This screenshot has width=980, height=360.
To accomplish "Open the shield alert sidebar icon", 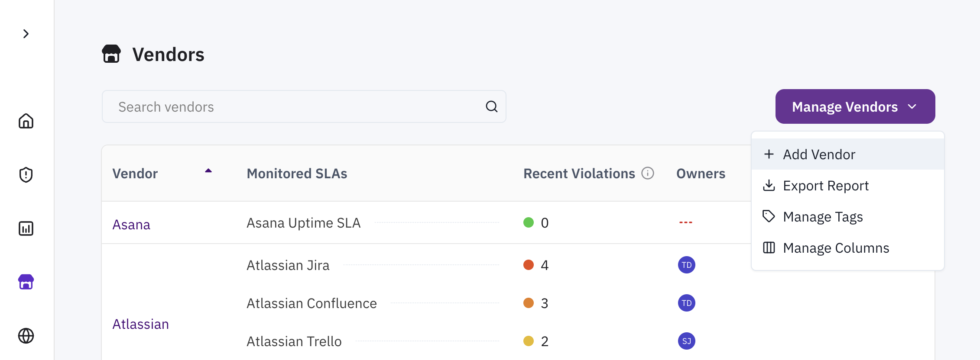I will pos(26,175).
